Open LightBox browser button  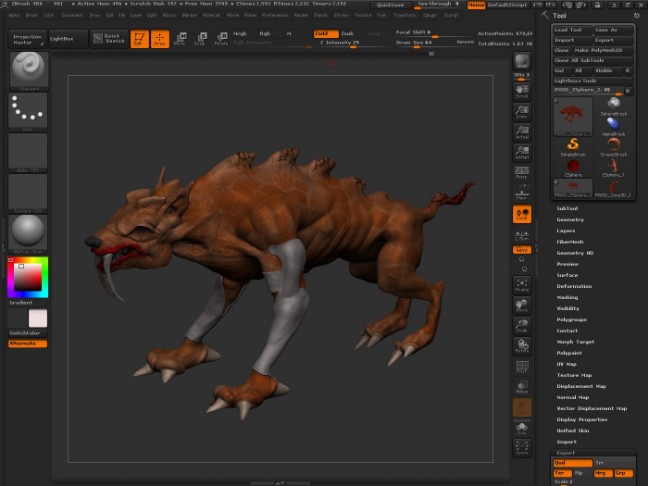click(x=68, y=39)
